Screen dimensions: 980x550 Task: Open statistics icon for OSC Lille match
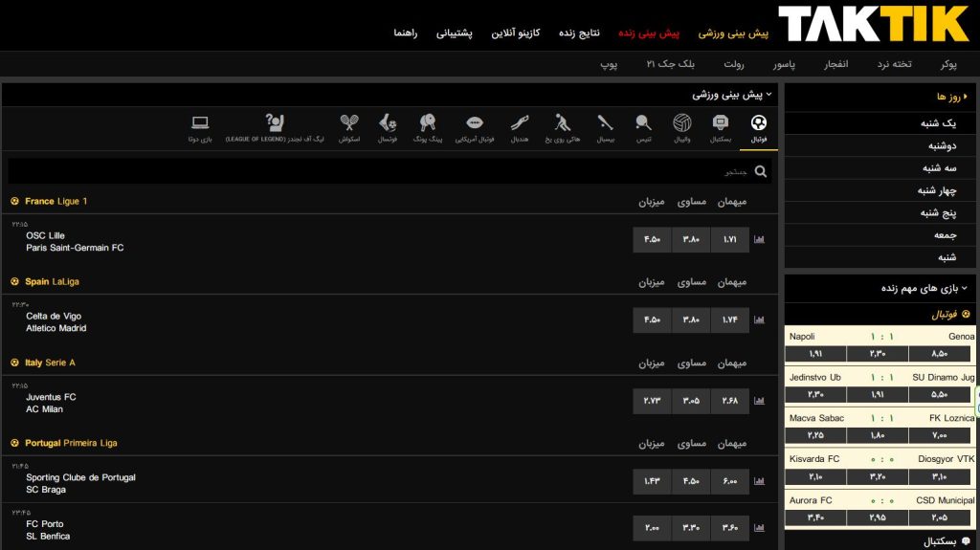(759, 239)
